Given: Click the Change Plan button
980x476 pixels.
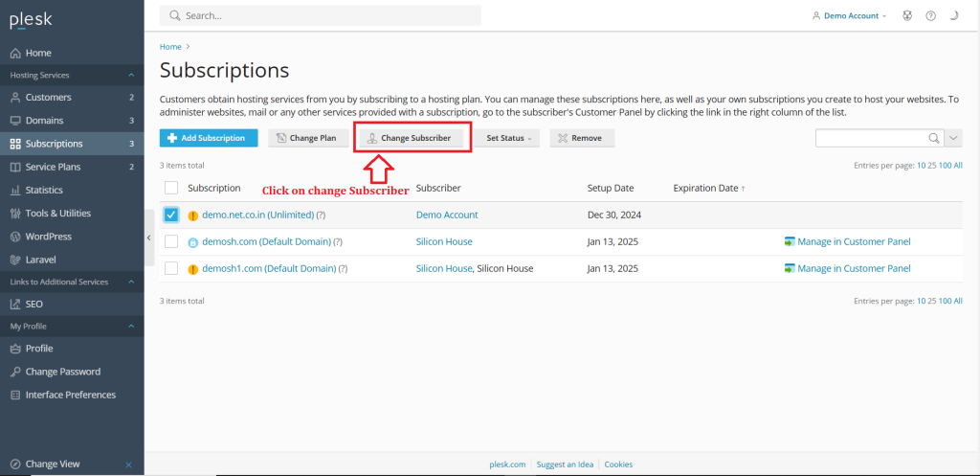Looking at the screenshot, I should (308, 138).
